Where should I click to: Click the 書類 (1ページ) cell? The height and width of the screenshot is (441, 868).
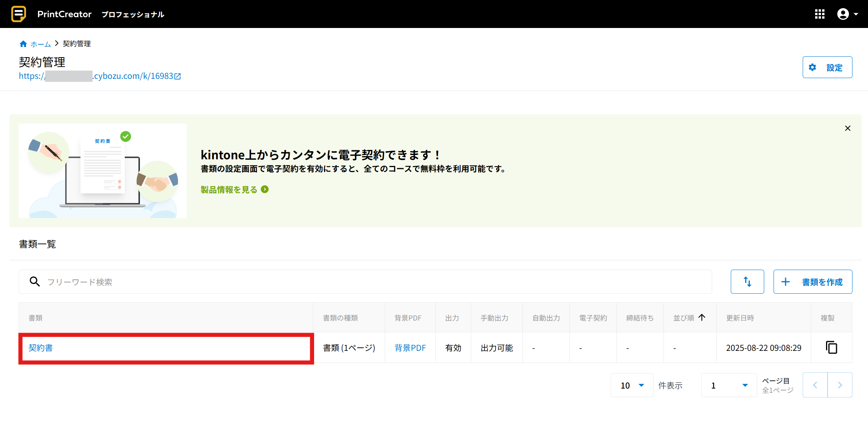point(349,348)
